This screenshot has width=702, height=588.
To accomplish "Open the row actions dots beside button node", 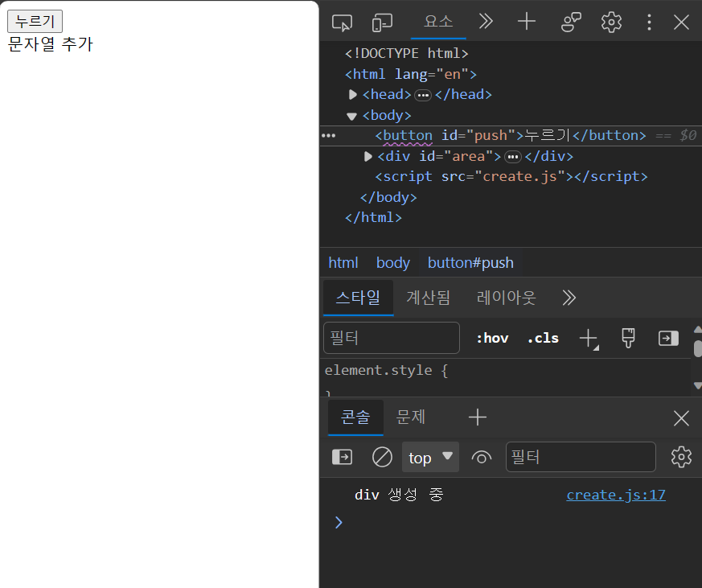I will [328, 135].
